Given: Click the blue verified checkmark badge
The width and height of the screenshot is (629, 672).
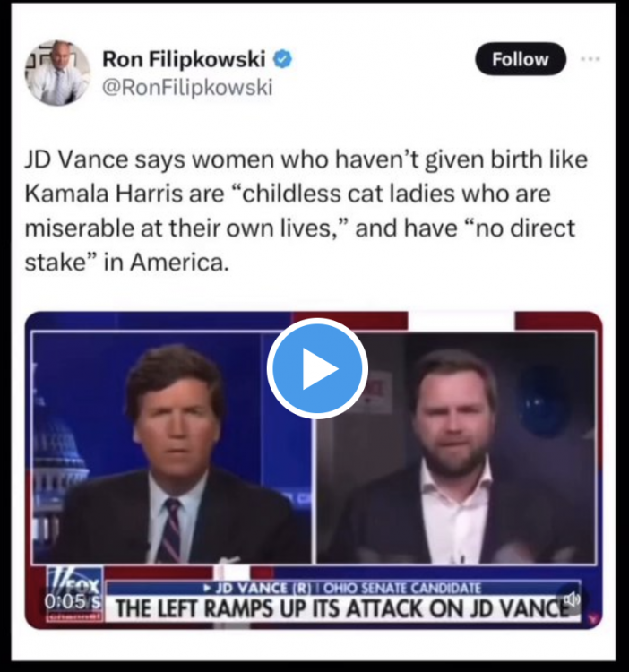Looking at the screenshot, I should [x=283, y=59].
